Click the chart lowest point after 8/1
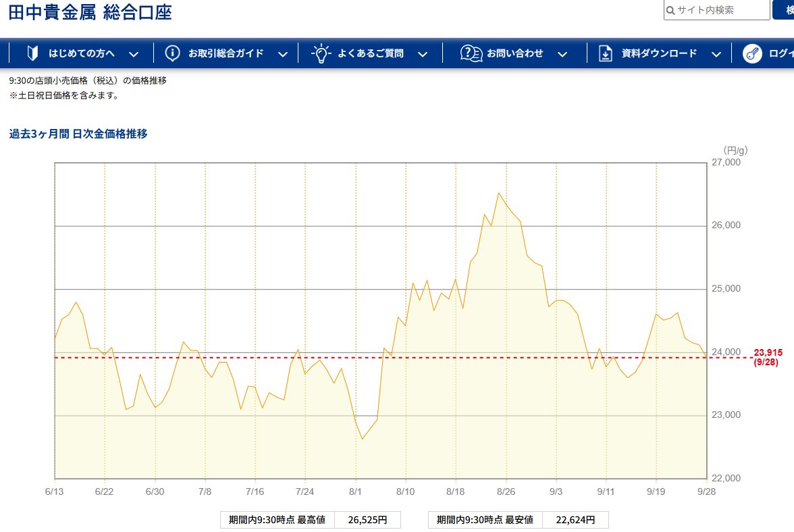 point(362,439)
